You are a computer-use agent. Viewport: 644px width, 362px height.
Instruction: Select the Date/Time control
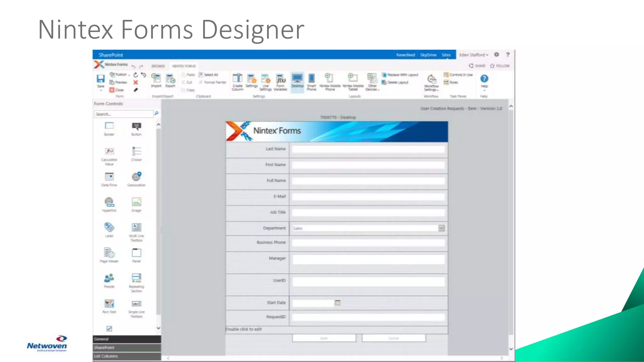109,179
